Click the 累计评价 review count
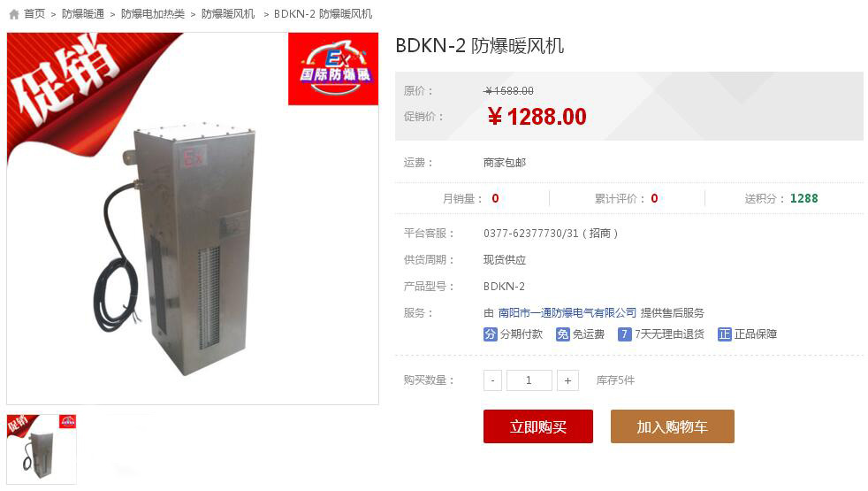 point(627,198)
